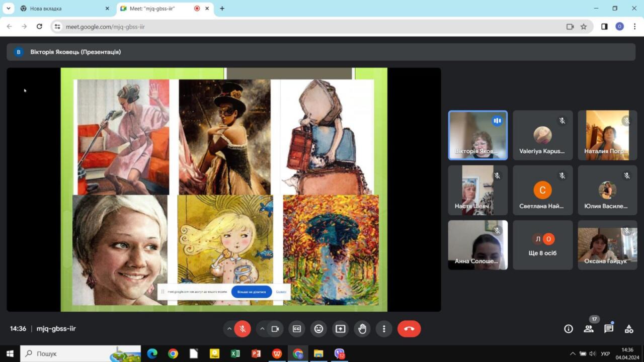Open the emoji reactions button

pyautogui.click(x=318, y=329)
